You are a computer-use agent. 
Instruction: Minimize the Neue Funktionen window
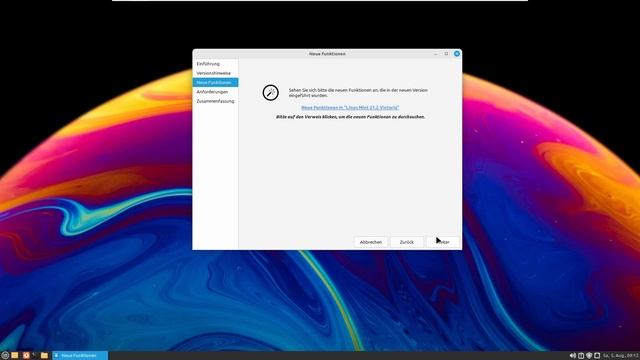click(436, 54)
